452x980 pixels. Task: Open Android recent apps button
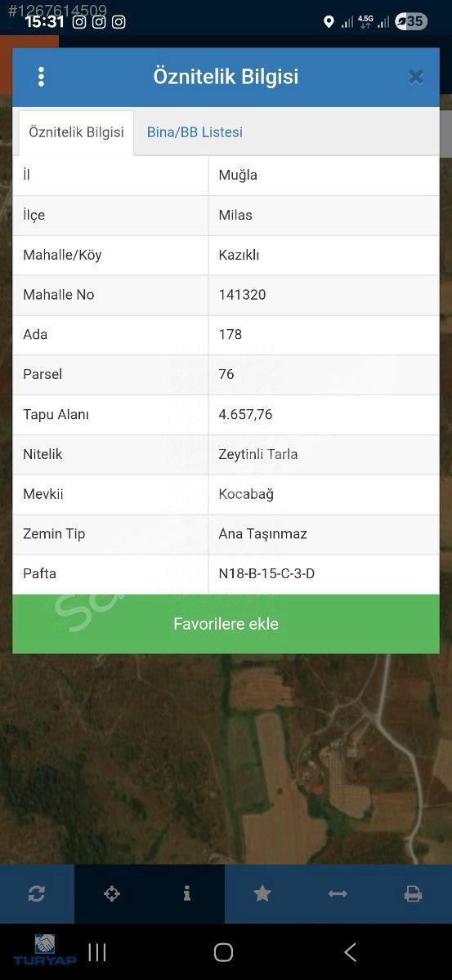coord(97,952)
